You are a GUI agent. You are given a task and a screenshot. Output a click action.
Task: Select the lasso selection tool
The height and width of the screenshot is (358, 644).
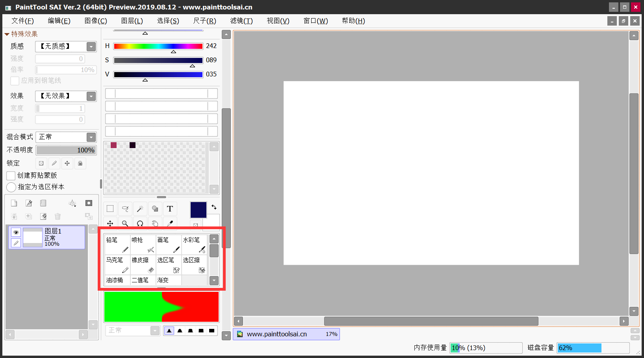(x=125, y=209)
